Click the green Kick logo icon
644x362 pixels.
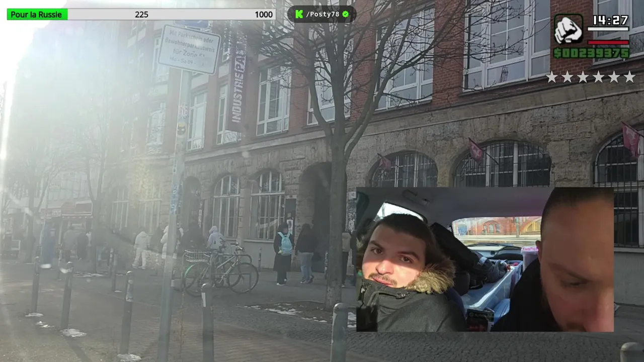click(299, 14)
